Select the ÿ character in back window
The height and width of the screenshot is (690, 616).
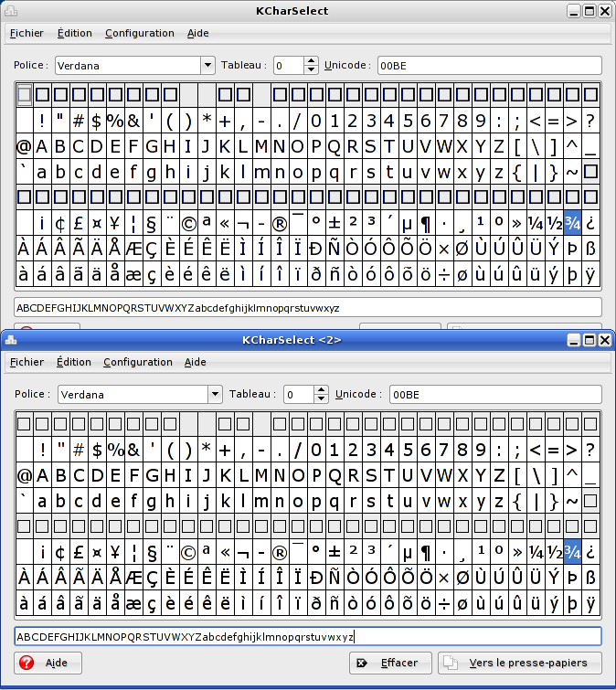pyautogui.click(x=591, y=274)
